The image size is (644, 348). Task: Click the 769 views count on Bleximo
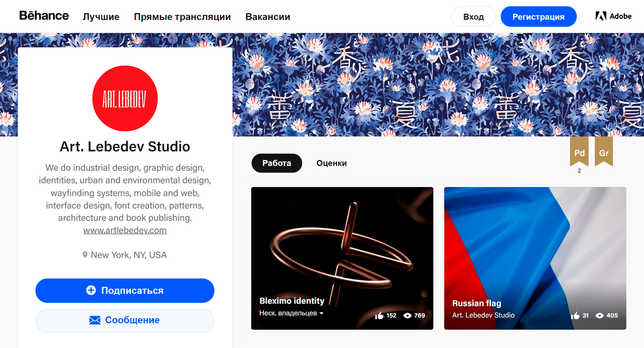pos(420,315)
